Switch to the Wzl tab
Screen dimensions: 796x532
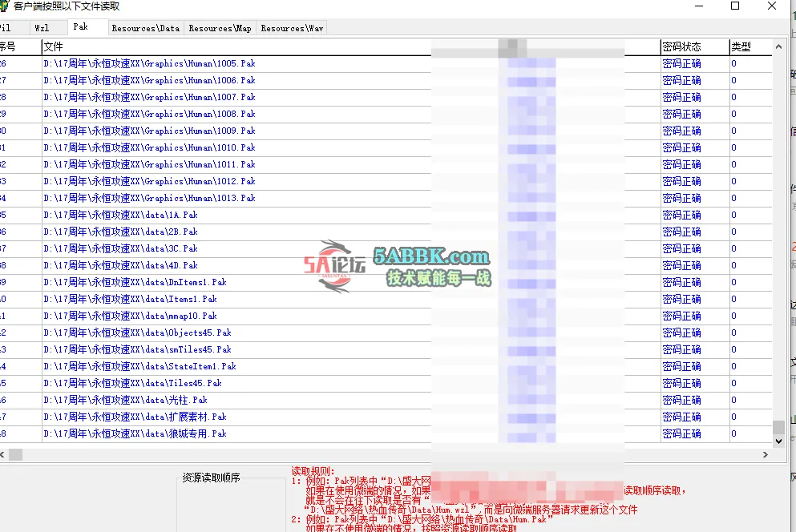click(42, 28)
